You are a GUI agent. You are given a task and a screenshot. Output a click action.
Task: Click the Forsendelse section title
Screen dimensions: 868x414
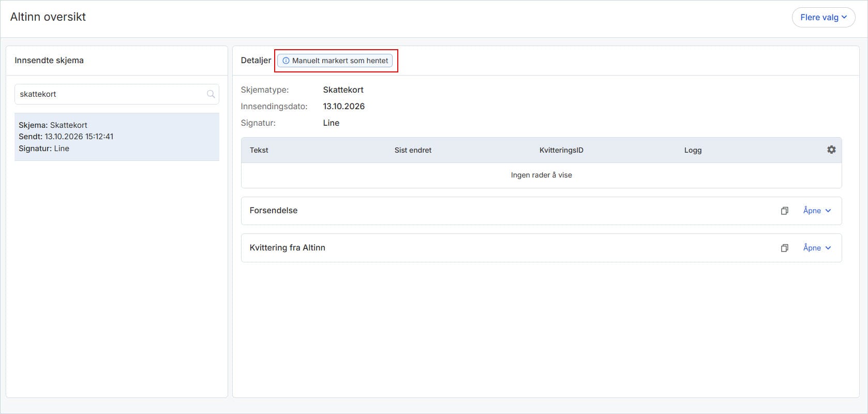point(273,210)
